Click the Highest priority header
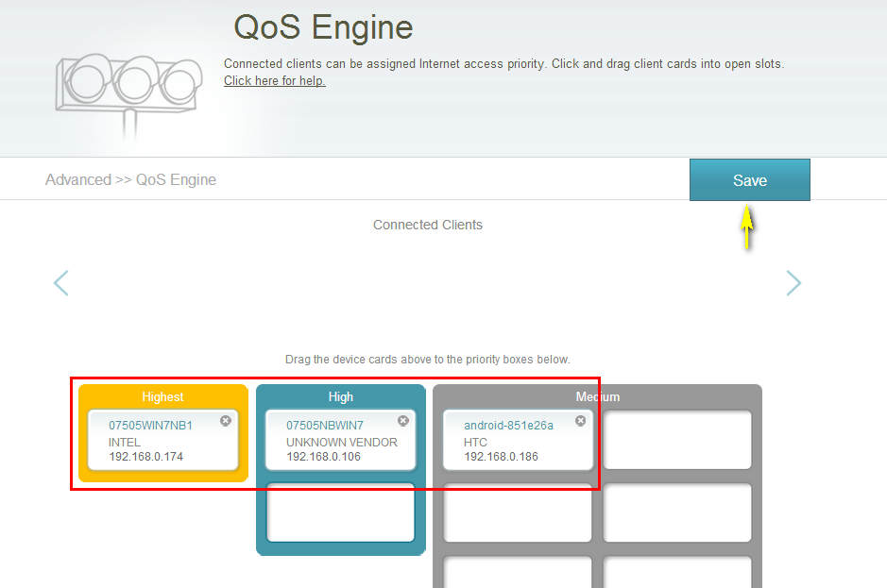Viewport: 887px width, 588px height. [162, 397]
